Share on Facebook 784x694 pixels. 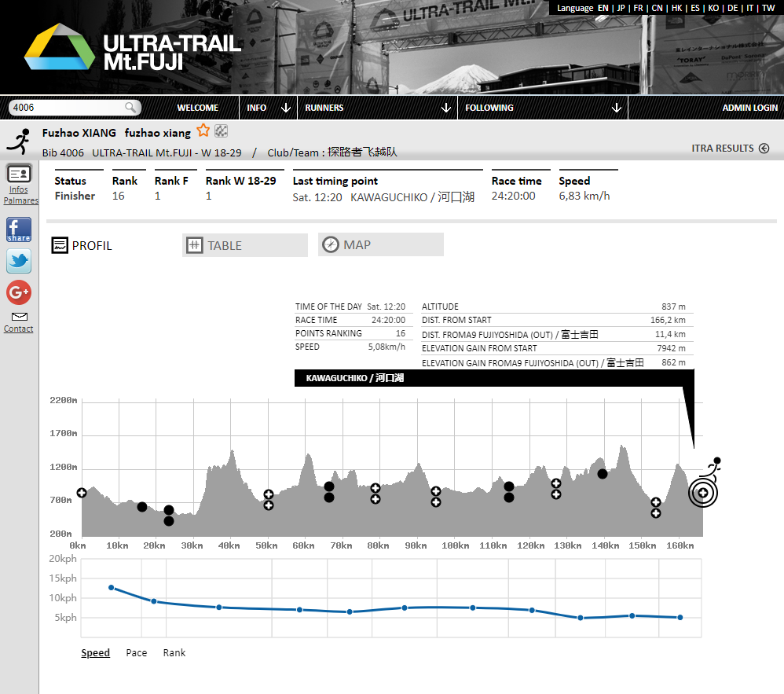(x=19, y=229)
